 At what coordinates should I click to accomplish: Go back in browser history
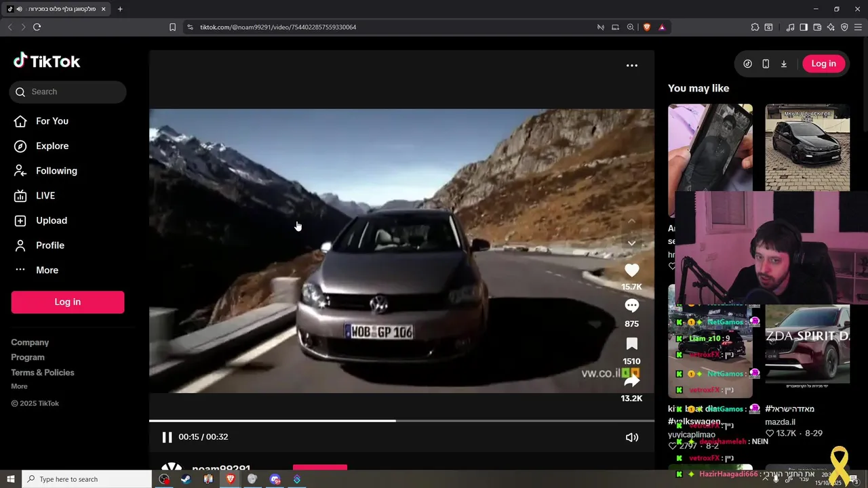[x=9, y=27]
